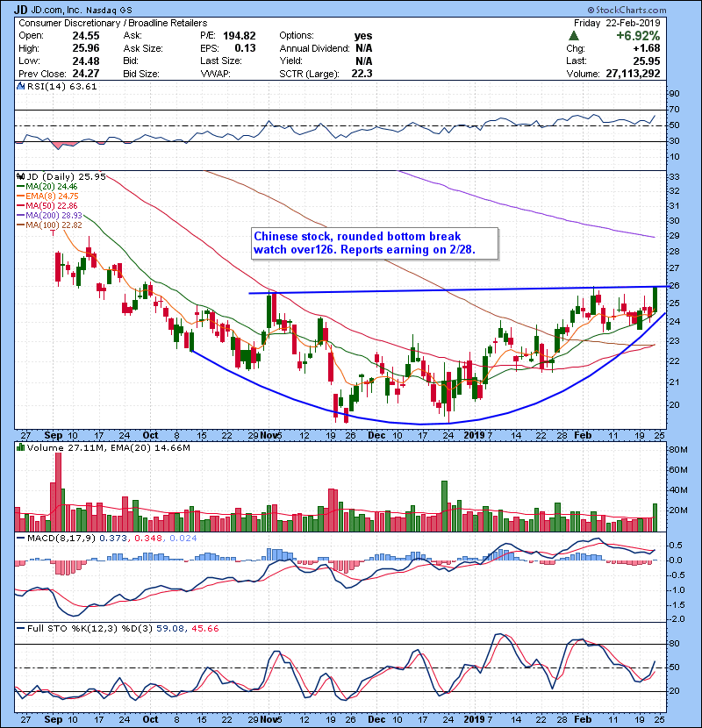Click the brown MA(100) 22.82 legend entry

click(50, 225)
